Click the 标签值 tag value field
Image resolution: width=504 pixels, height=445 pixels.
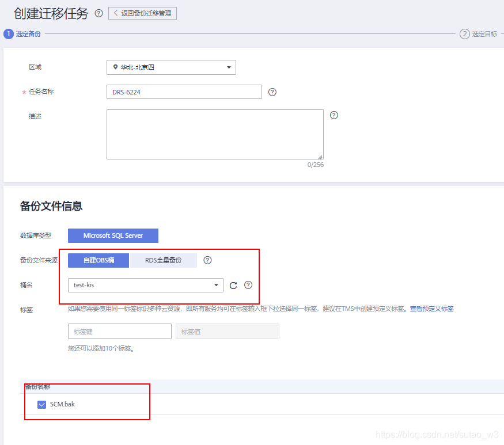click(x=228, y=331)
